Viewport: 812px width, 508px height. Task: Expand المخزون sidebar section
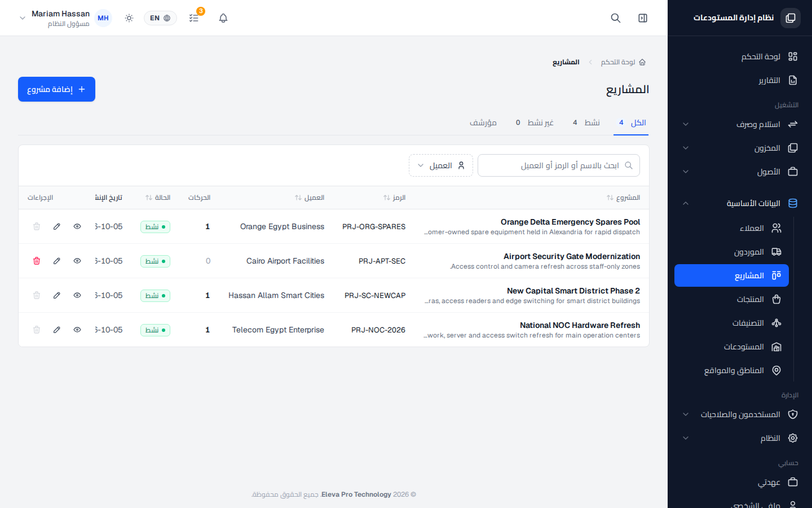tap(740, 148)
